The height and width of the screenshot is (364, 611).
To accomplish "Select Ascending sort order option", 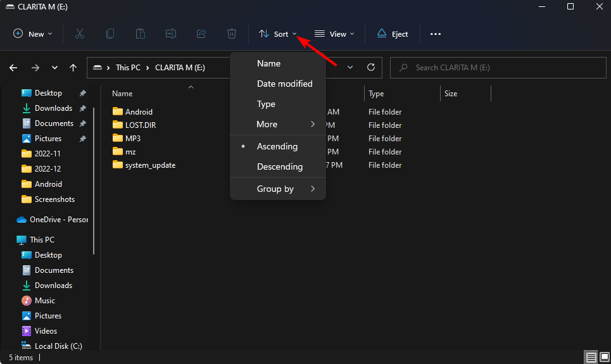I will (x=277, y=146).
